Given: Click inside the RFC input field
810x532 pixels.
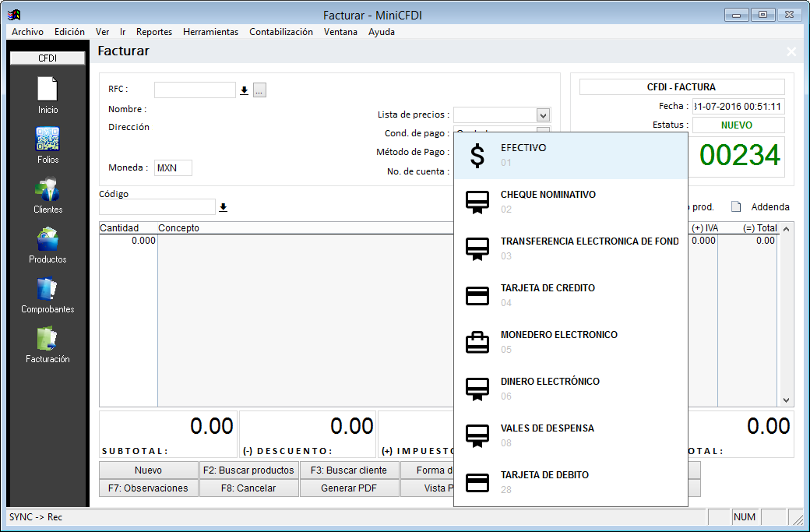Looking at the screenshot, I should pyautogui.click(x=195, y=90).
